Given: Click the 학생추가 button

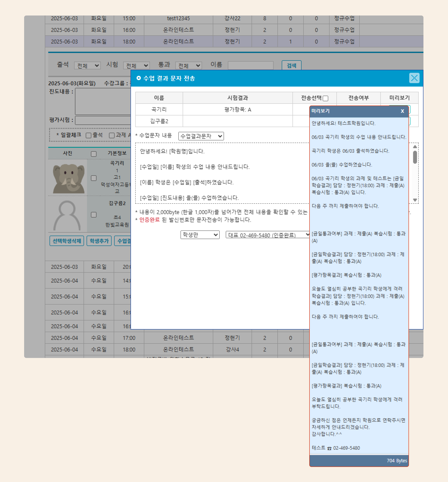Looking at the screenshot, I should [99, 241].
